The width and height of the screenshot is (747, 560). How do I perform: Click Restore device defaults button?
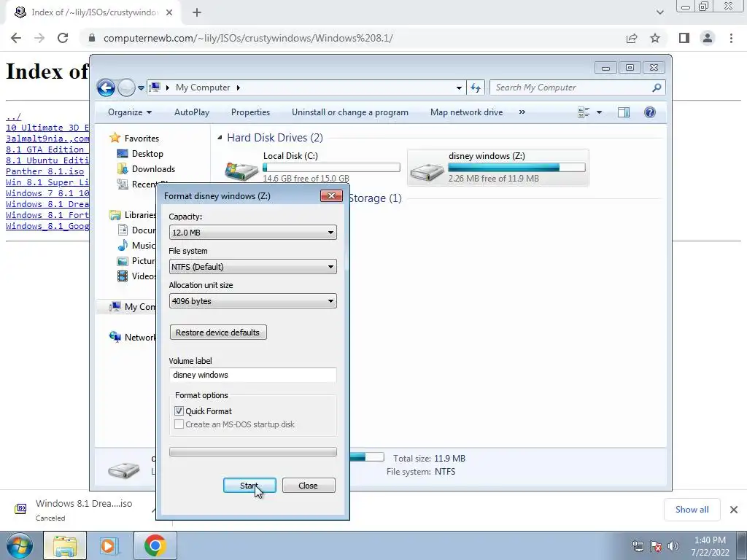(218, 332)
